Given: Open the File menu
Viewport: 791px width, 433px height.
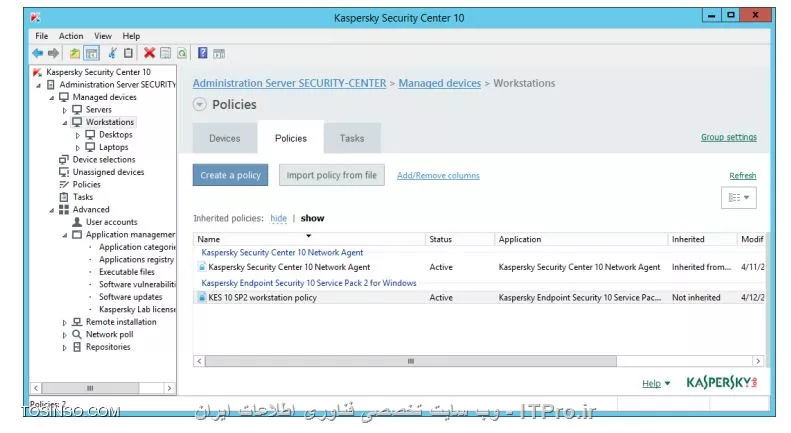Looking at the screenshot, I should click(41, 36).
